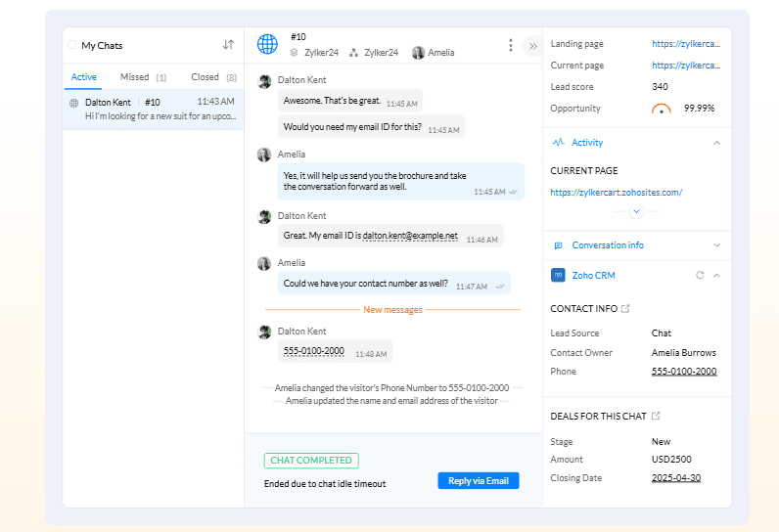
Task: Check the My Chats select-all checkbox
Action: coord(72,45)
